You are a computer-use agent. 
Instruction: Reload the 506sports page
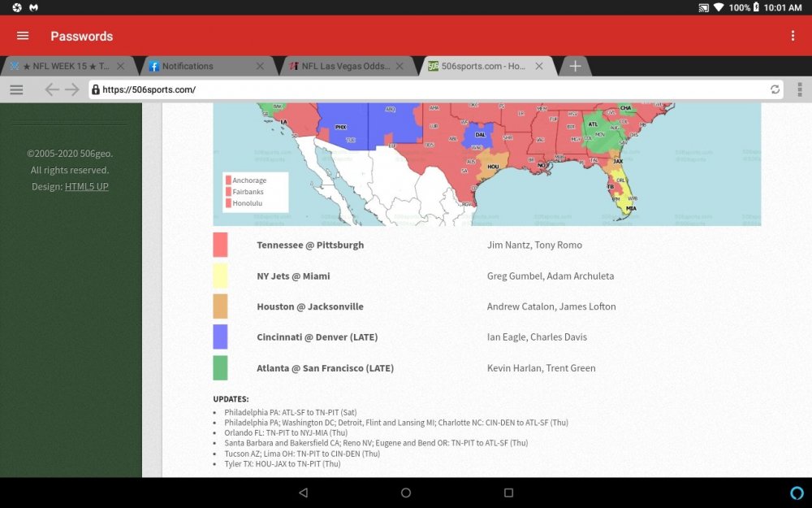point(775,89)
